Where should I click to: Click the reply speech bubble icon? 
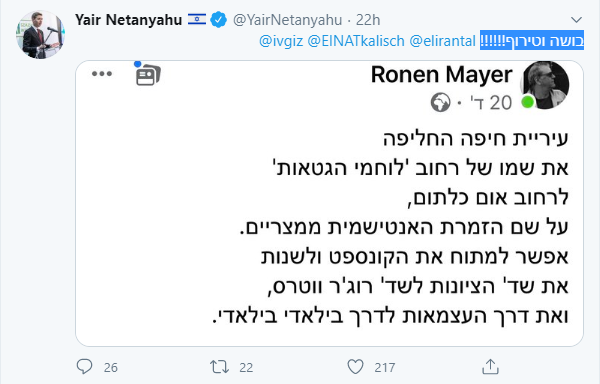tap(85, 367)
